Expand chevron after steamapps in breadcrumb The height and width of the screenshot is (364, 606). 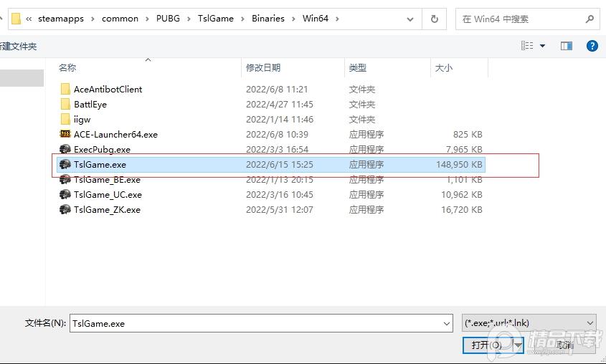pyautogui.click(x=93, y=19)
